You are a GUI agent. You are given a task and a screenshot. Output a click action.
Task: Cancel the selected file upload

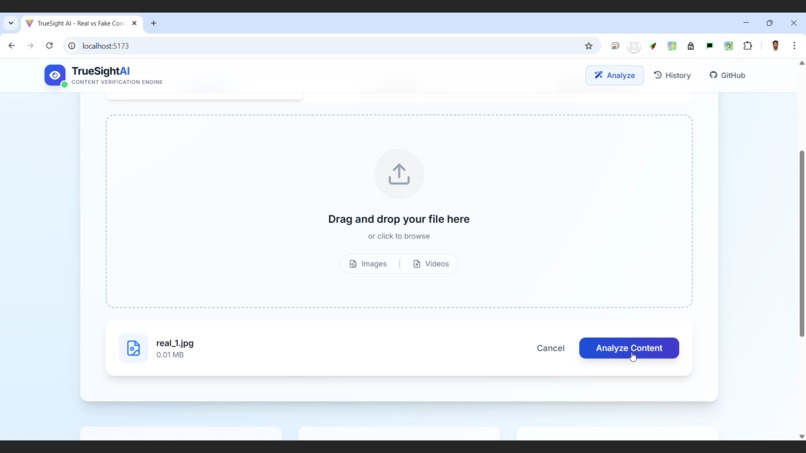(x=550, y=348)
